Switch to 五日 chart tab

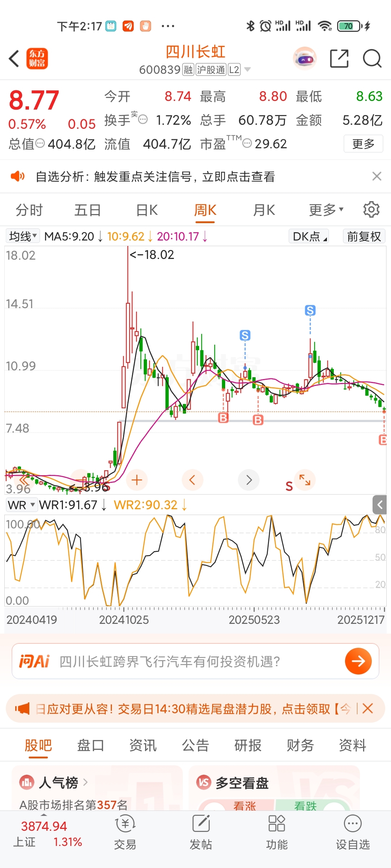point(88,210)
